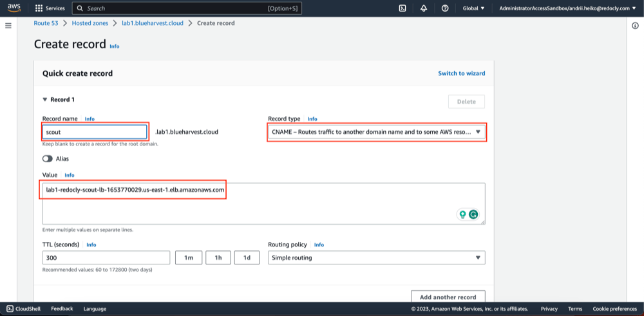This screenshot has width=644, height=316.
Task: Set TTL with the 1d button
Action: 247,257
